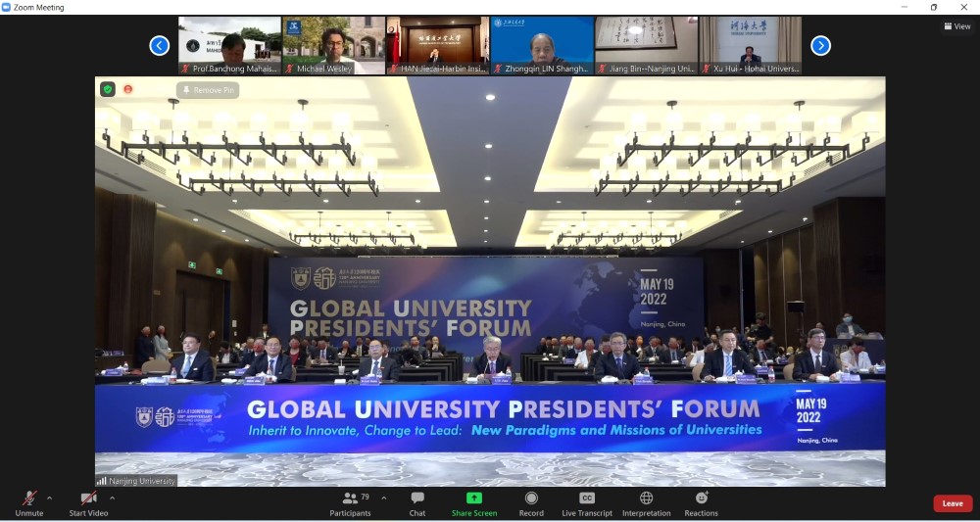Open the Participants panel
The height and width of the screenshot is (522, 980).
350,503
